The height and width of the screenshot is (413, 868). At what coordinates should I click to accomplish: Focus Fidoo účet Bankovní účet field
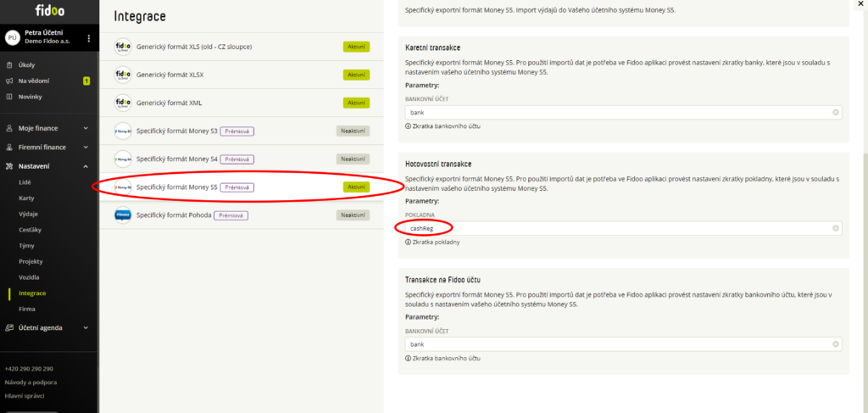[x=623, y=344]
